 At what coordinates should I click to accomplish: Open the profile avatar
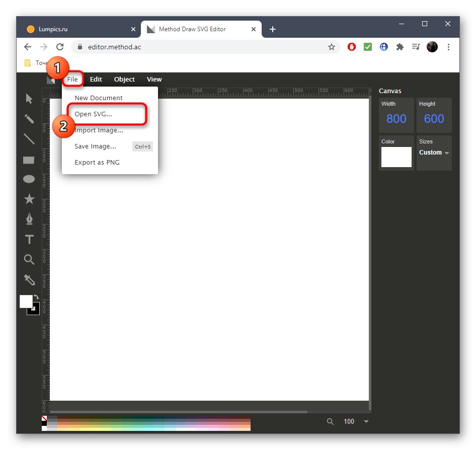pos(432,47)
